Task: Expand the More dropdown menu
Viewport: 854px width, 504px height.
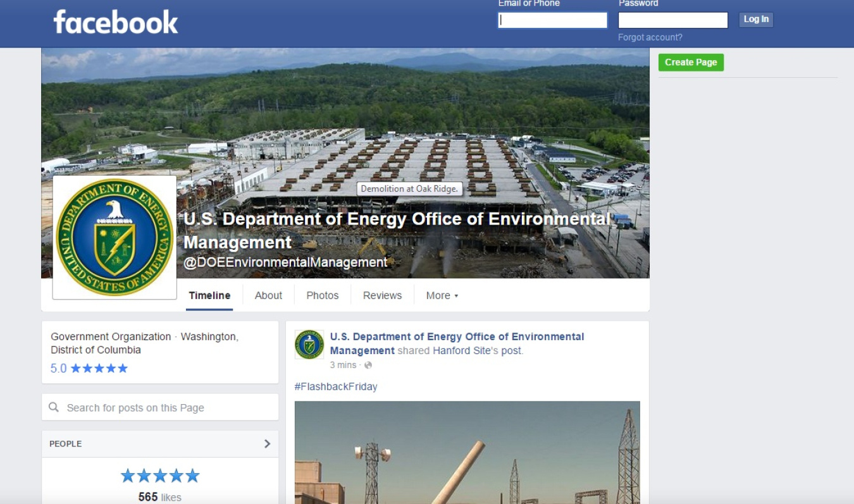Action: pos(442,295)
